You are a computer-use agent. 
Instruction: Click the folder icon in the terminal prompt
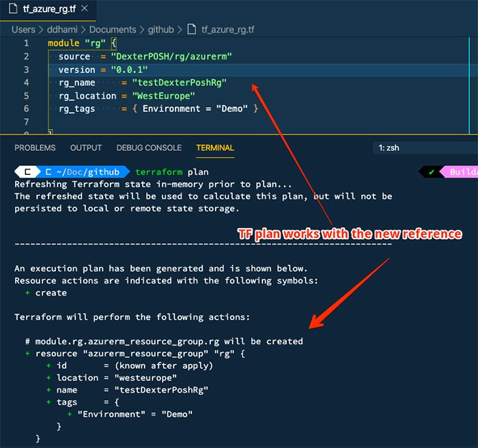coord(49,172)
